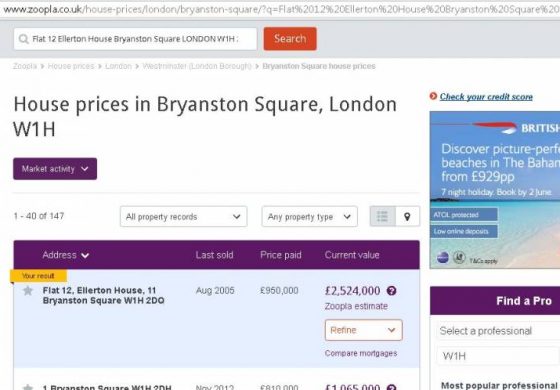Switch to list view icon

coord(382,216)
